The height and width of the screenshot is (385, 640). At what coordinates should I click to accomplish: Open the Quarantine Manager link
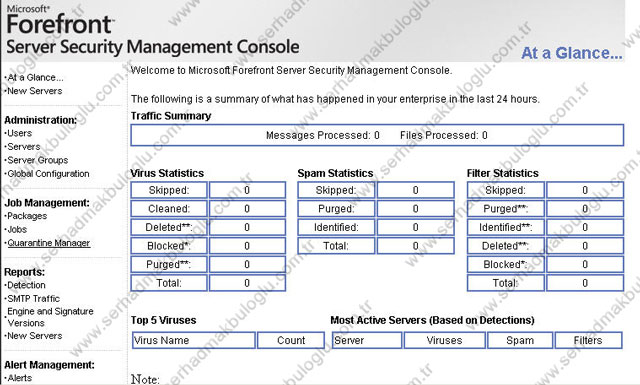pyautogui.click(x=49, y=243)
